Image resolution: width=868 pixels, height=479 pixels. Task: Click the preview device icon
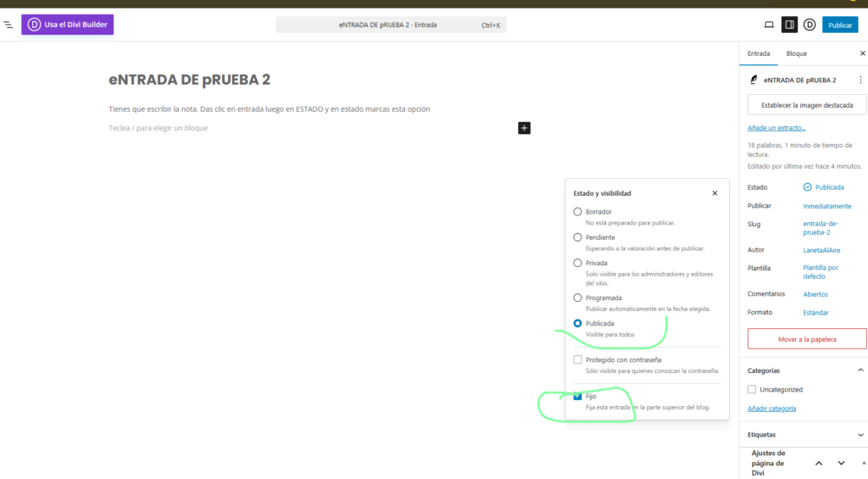tap(769, 25)
